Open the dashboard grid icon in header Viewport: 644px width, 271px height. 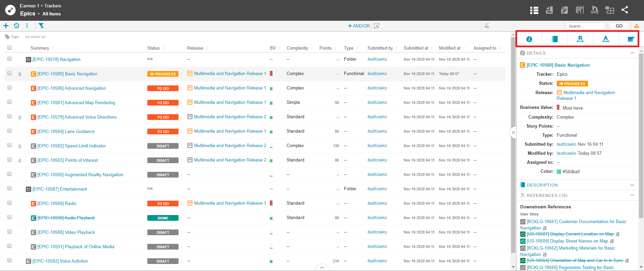tap(610, 10)
